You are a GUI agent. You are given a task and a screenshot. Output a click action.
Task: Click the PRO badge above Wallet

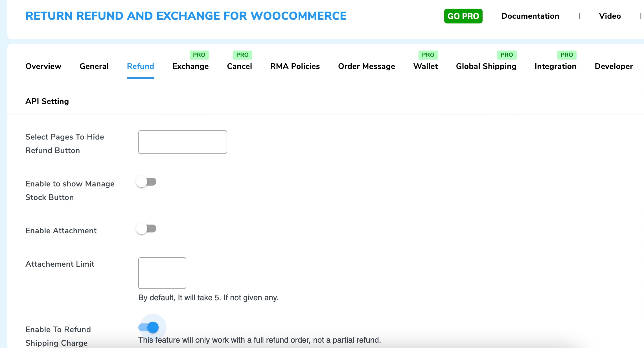coord(428,55)
